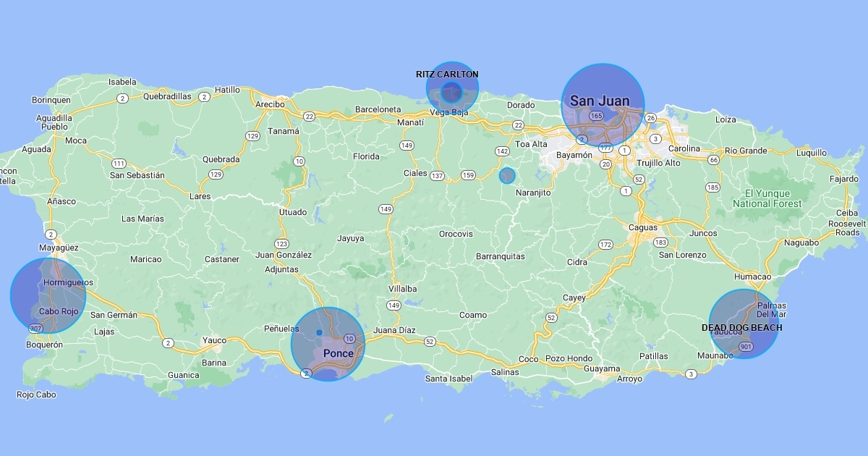
Task: Click the small blue dot inside Ponce circle
Action: pos(319,332)
